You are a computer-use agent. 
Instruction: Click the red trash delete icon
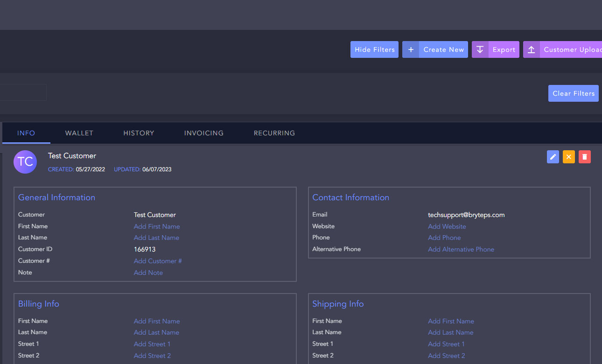(585, 157)
